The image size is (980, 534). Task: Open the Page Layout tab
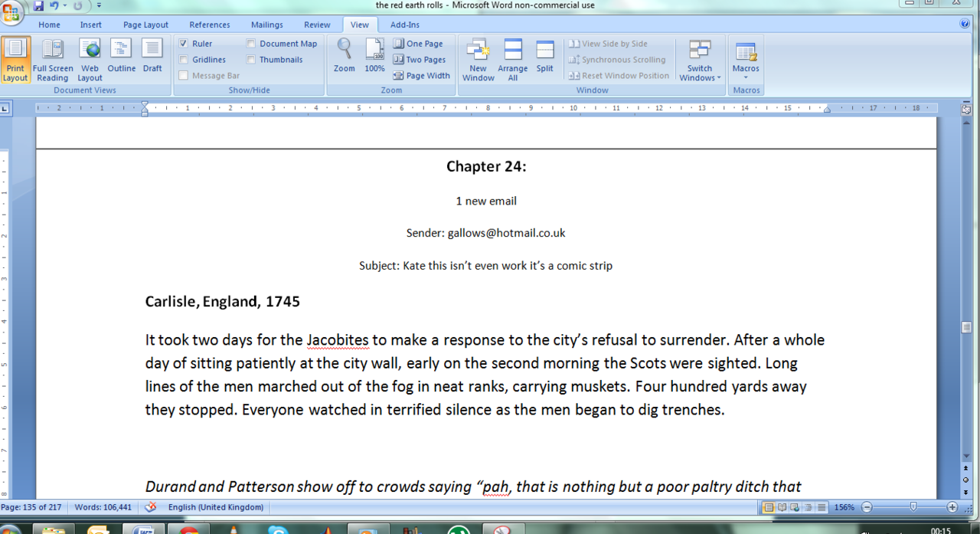point(145,25)
